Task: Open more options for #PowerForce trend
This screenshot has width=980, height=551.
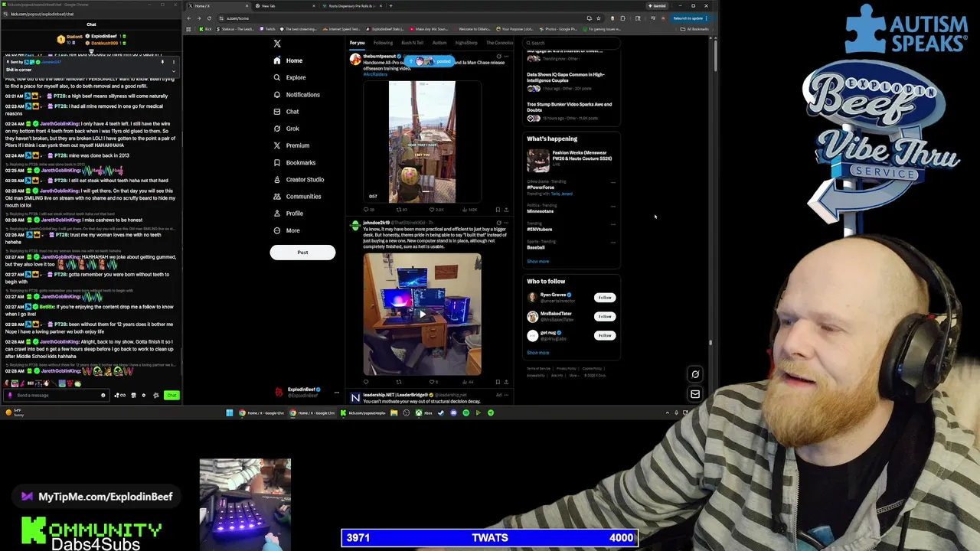Action: coord(612,183)
